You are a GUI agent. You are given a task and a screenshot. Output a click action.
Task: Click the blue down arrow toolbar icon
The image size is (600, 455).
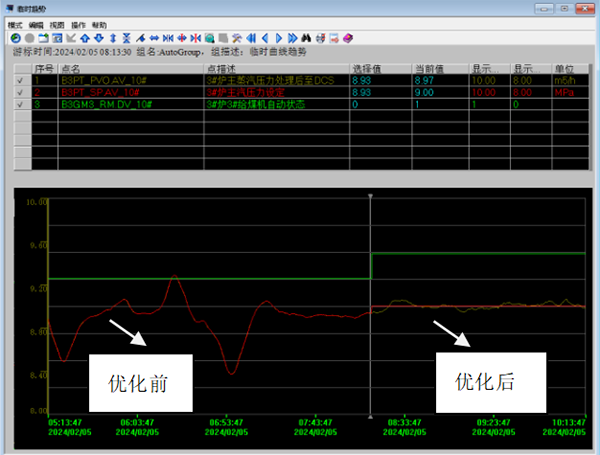97,38
